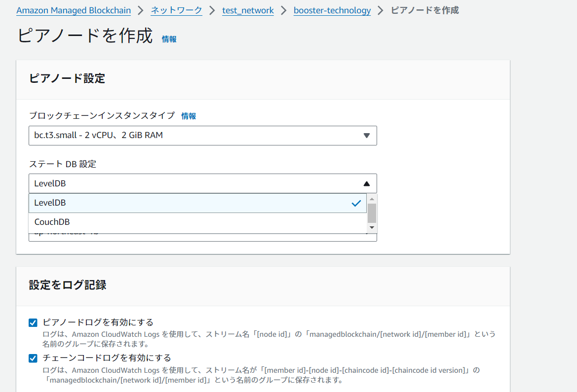Image resolution: width=577 pixels, height=392 pixels.
Task: Open the test_network breadcrumb link
Action: pyautogui.click(x=248, y=10)
